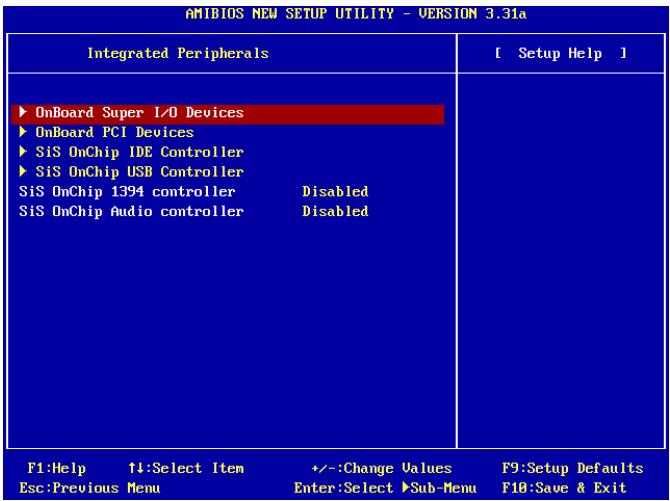Change the 1394 controller Disabled value
This screenshot has width=670, height=501.
[335, 192]
